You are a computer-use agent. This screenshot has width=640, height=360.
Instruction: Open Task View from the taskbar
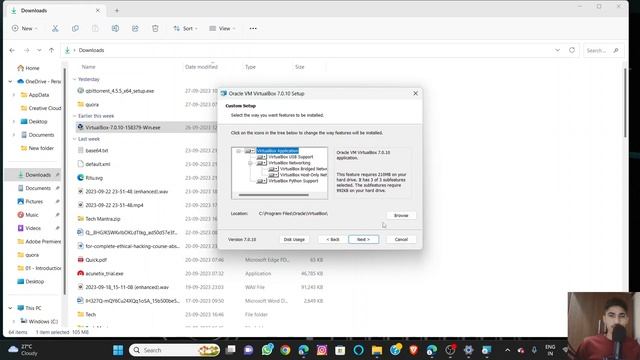(231, 350)
